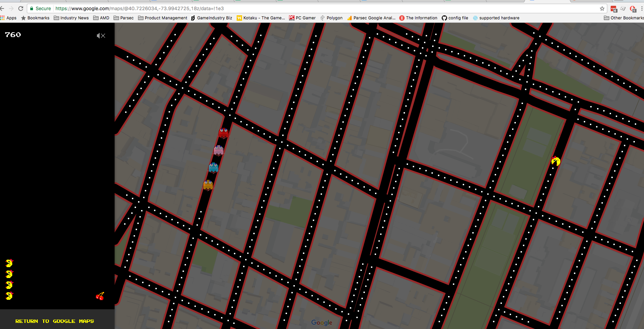Click the cherry bonus fruit icon
This screenshot has height=329, width=644.
click(x=100, y=296)
